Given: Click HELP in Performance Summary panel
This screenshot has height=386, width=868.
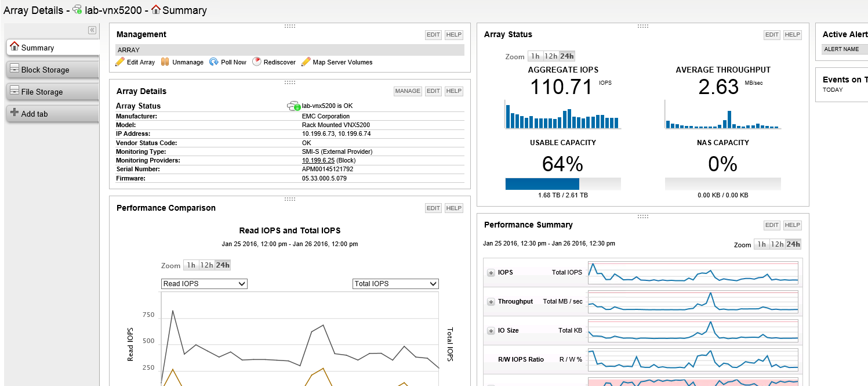Looking at the screenshot, I should 793,225.
